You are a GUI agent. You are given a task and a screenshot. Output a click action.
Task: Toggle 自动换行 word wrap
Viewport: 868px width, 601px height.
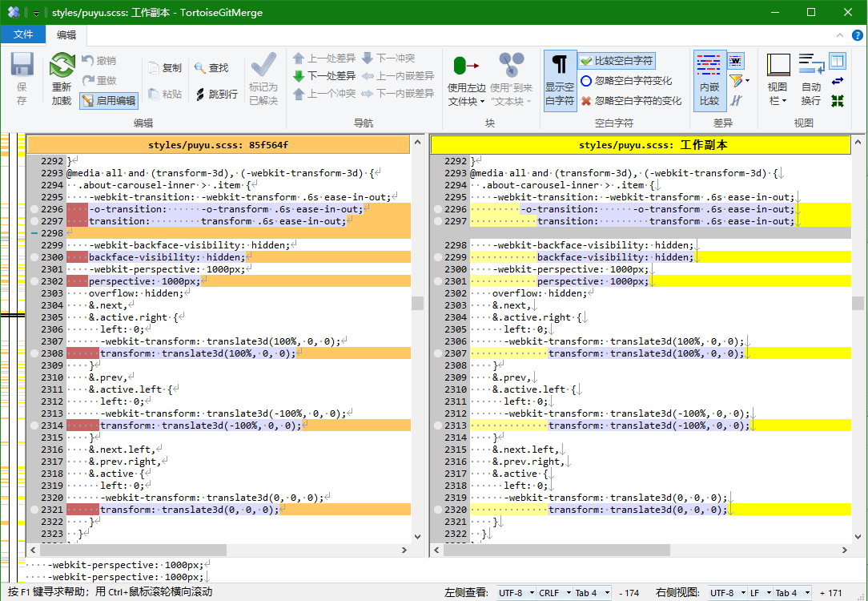click(811, 80)
